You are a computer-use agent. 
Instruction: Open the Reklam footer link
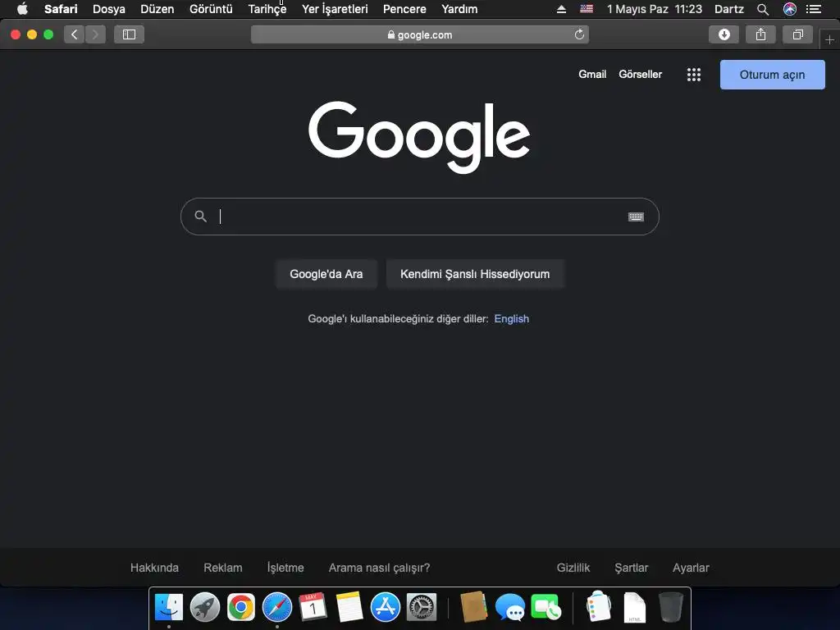223,568
